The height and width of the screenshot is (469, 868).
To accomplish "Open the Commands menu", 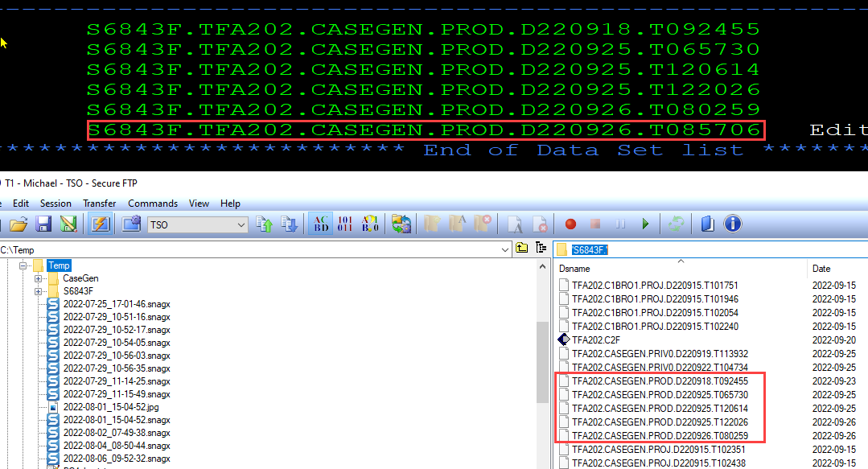I will tap(153, 204).
